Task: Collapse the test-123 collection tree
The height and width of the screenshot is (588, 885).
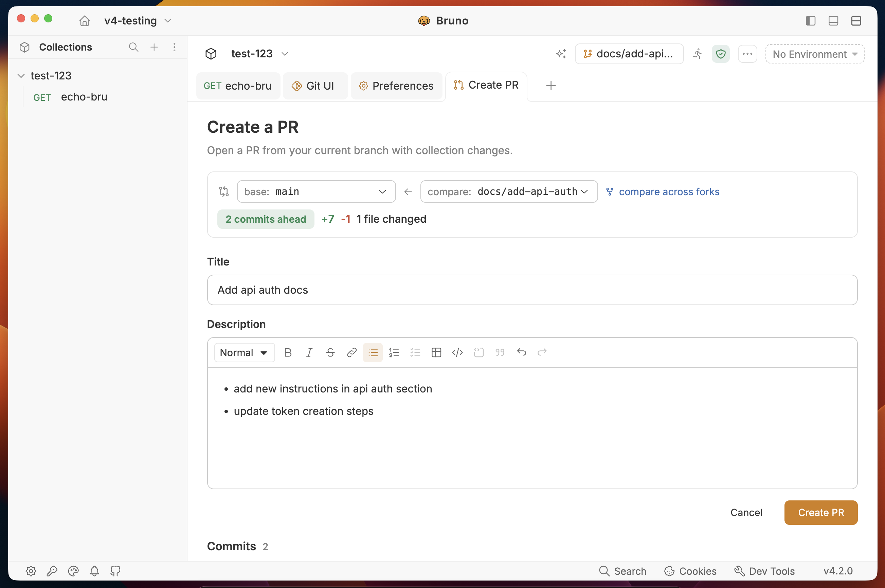Action: [21, 76]
